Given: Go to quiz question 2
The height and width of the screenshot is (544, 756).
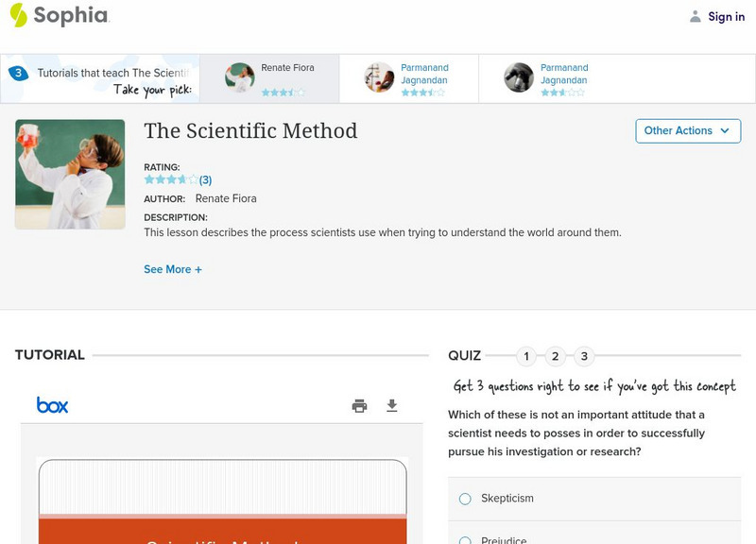Looking at the screenshot, I should tap(556, 356).
